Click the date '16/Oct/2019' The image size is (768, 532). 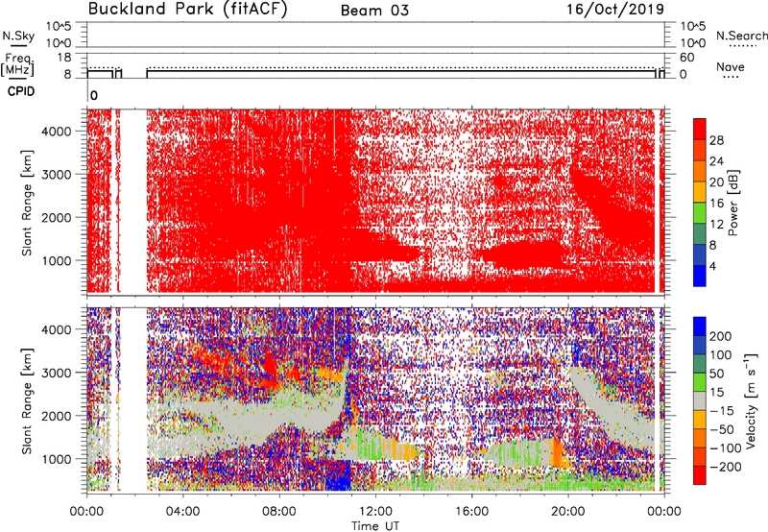(615, 10)
